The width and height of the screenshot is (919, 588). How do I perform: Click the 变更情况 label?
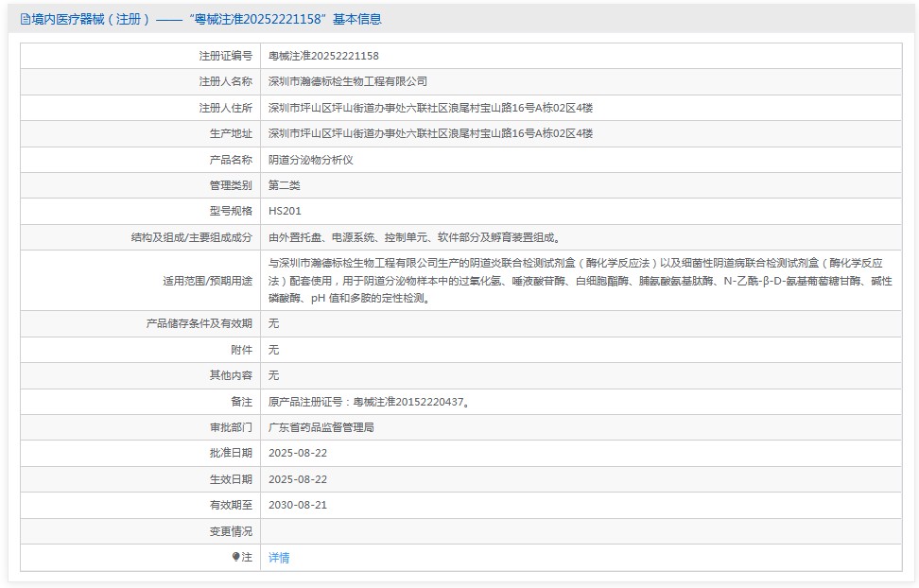click(231, 531)
